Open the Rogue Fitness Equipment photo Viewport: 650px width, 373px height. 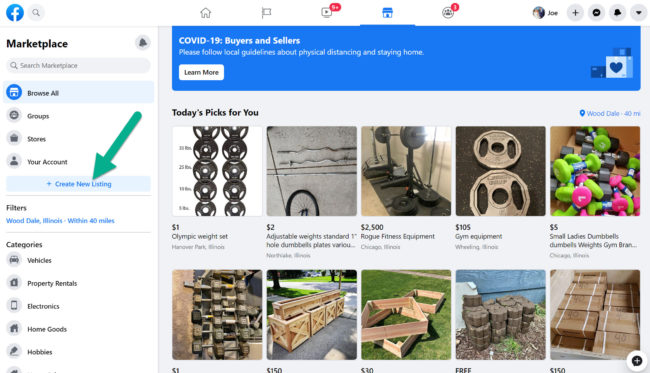pyautogui.click(x=406, y=171)
